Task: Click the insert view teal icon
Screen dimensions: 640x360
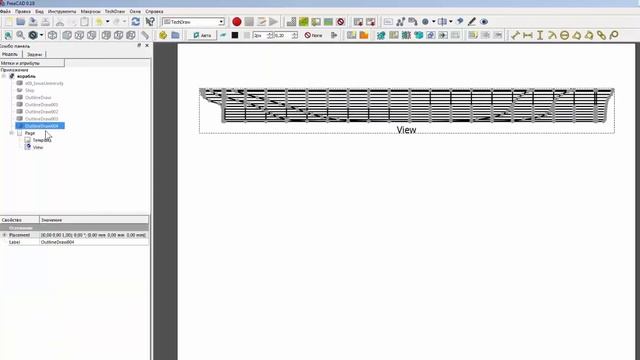Action: pos(381,36)
